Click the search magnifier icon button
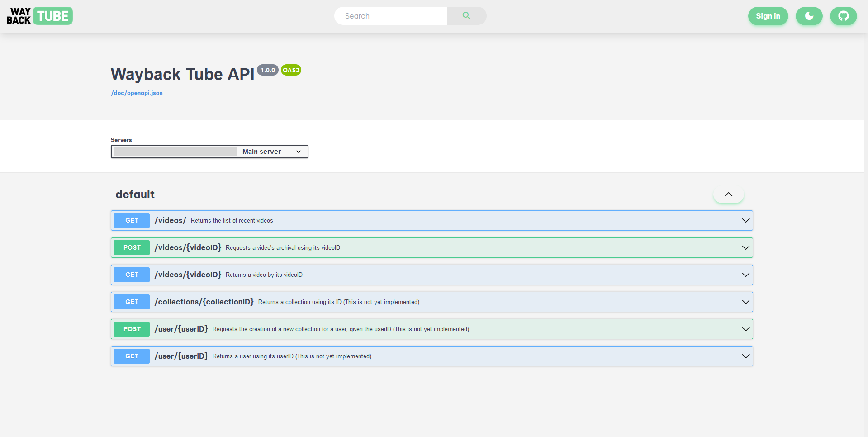This screenshot has height=437, width=868. [x=466, y=16]
